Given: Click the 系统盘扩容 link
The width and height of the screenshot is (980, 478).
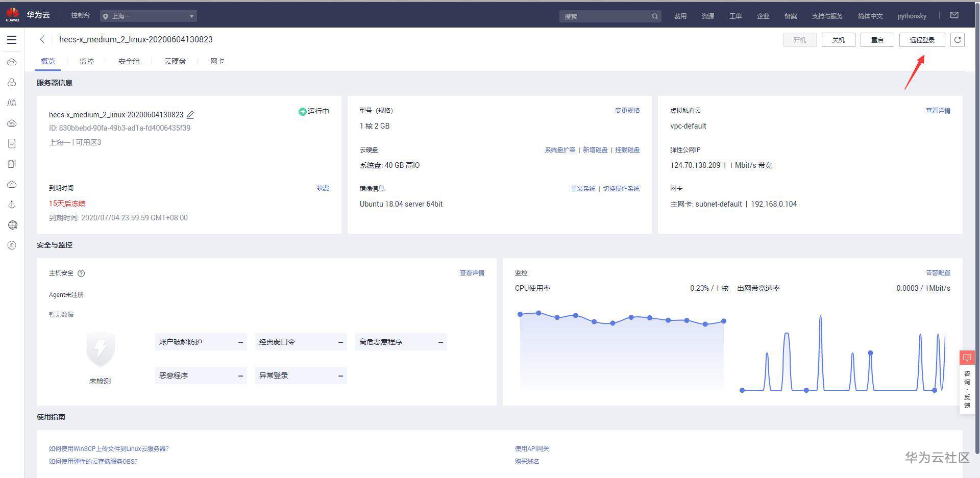Looking at the screenshot, I should click(x=560, y=150).
